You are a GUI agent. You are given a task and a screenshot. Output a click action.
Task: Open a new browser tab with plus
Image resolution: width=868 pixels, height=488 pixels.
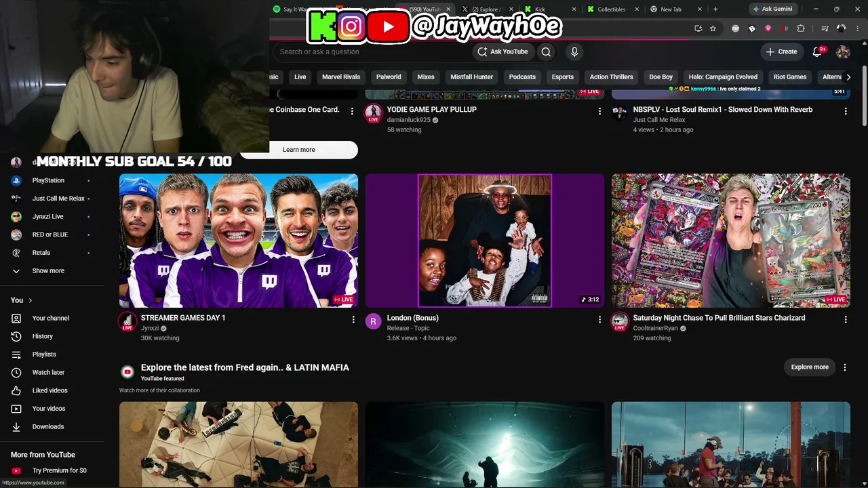[x=715, y=9]
